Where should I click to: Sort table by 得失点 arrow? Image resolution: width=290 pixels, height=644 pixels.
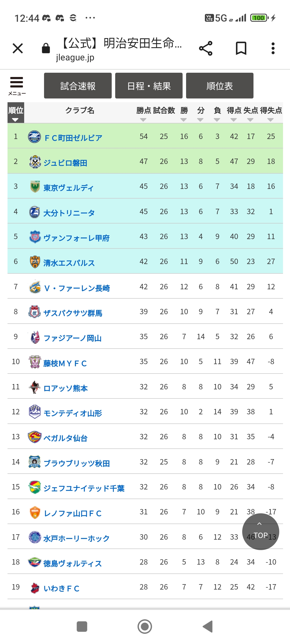click(271, 120)
